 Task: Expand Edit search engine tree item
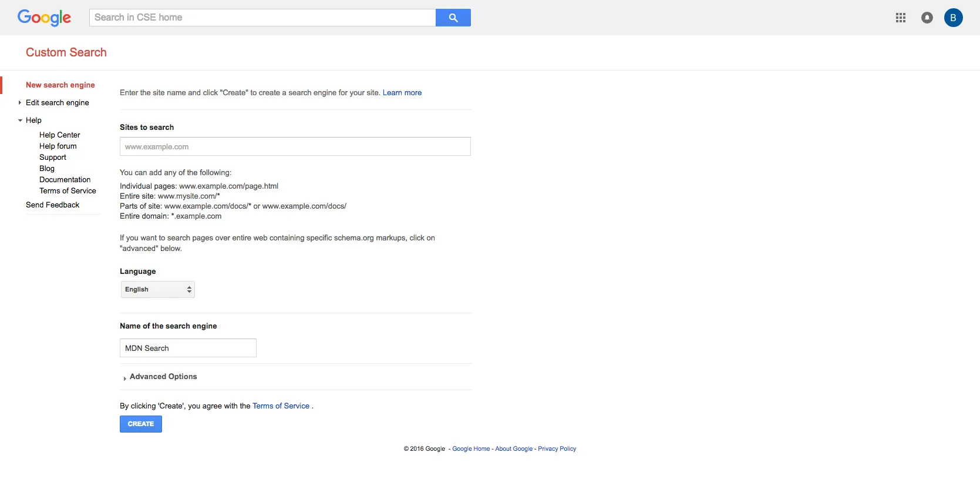click(x=20, y=103)
